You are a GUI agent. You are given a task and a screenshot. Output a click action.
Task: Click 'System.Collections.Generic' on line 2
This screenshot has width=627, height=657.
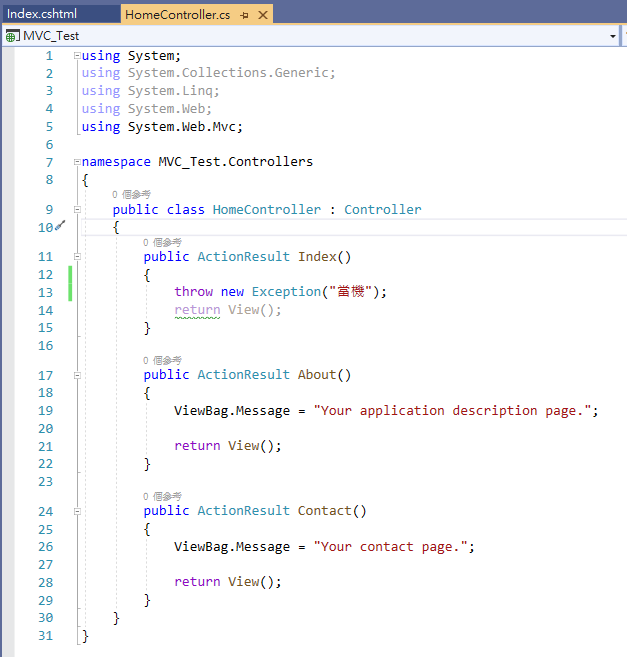(x=229, y=73)
